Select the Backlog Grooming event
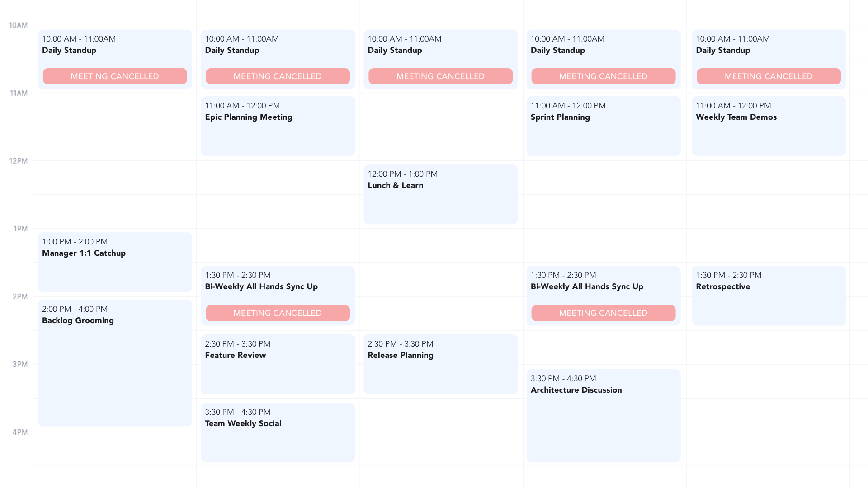 (x=114, y=361)
